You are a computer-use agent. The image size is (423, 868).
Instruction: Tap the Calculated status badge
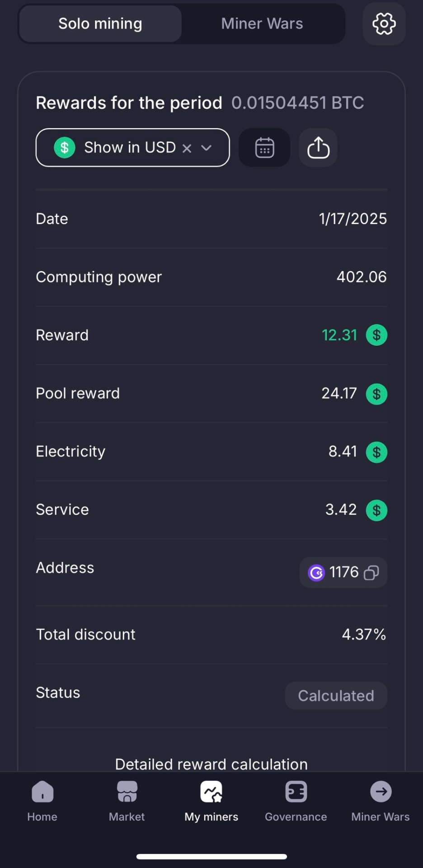[x=336, y=695]
